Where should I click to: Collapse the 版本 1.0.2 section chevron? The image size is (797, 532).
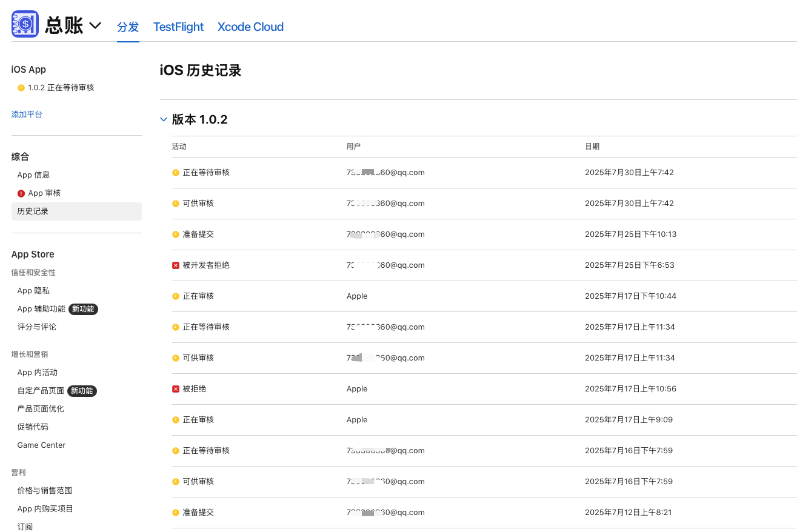pyautogui.click(x=164, y=119)
